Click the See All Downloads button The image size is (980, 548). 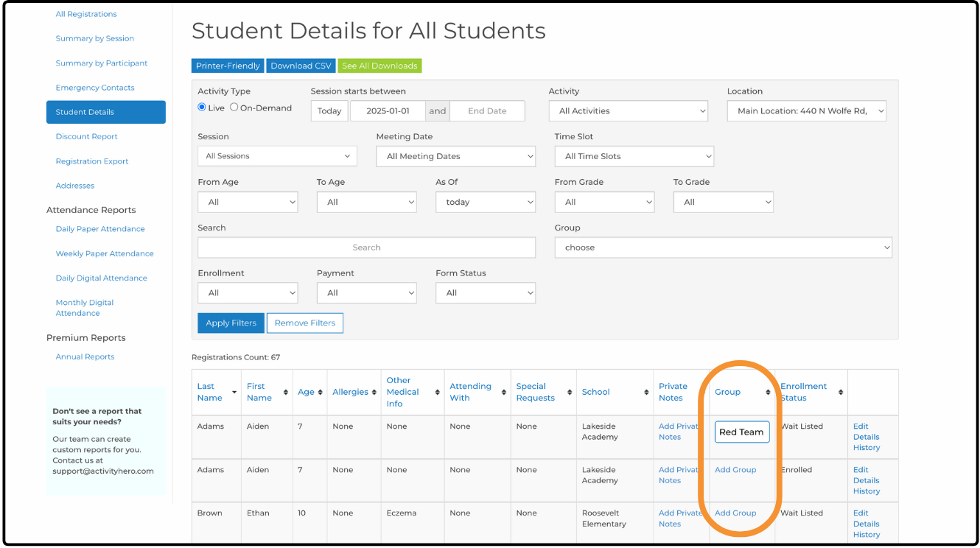[x=379, y=66]
